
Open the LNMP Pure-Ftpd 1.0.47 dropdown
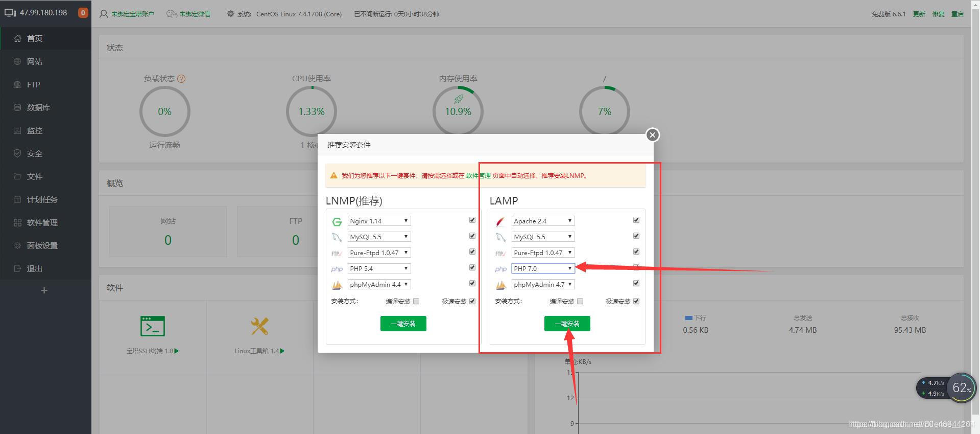[379, 253]
